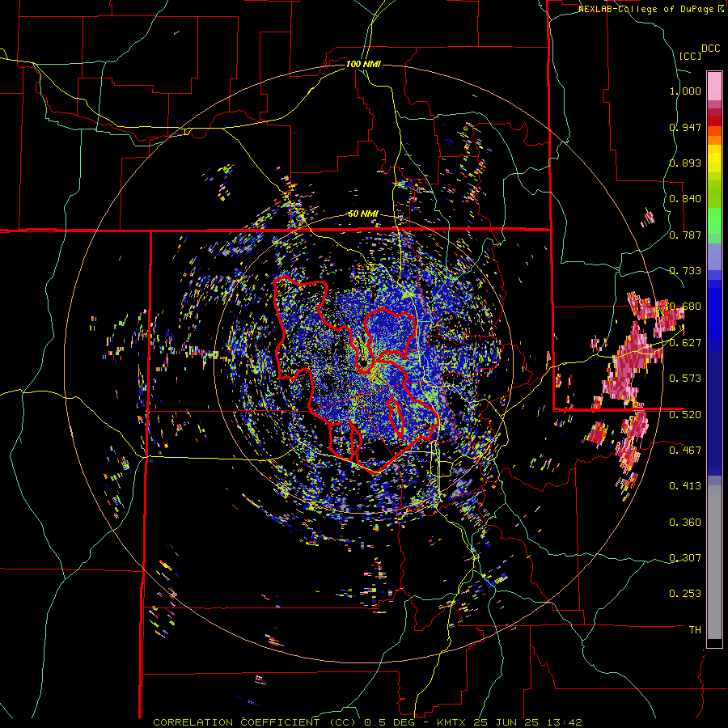The width and height of the screenshot is (728, 728).
Task: Click the 50 NMI range ring label
Action: click(x=363, y=214)
